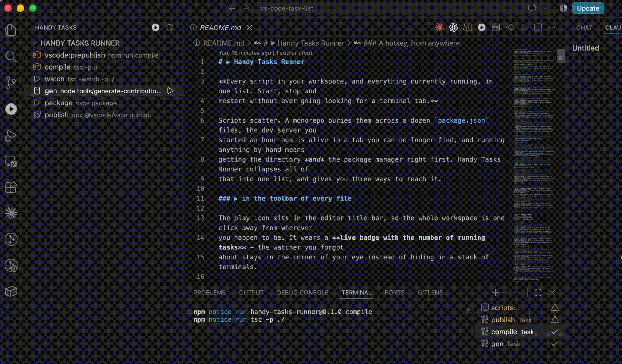Select the publish task row
622x364 pixels.
pos(103,115)
